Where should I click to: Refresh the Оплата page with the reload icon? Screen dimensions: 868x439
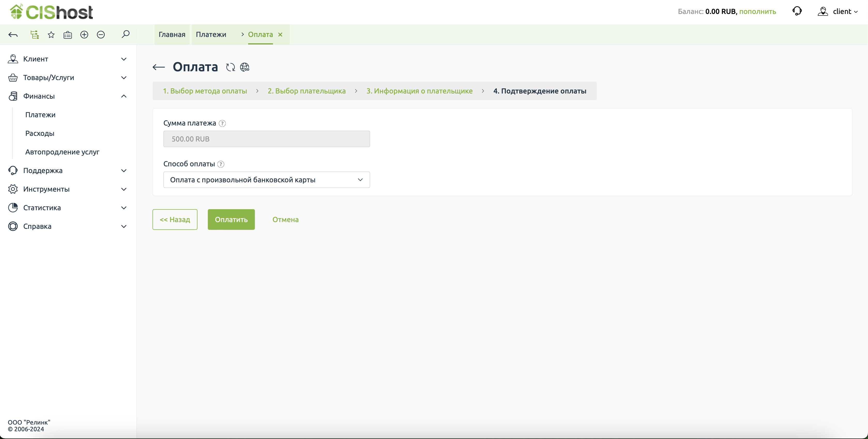pyautogui.click(x=231, y=67)
